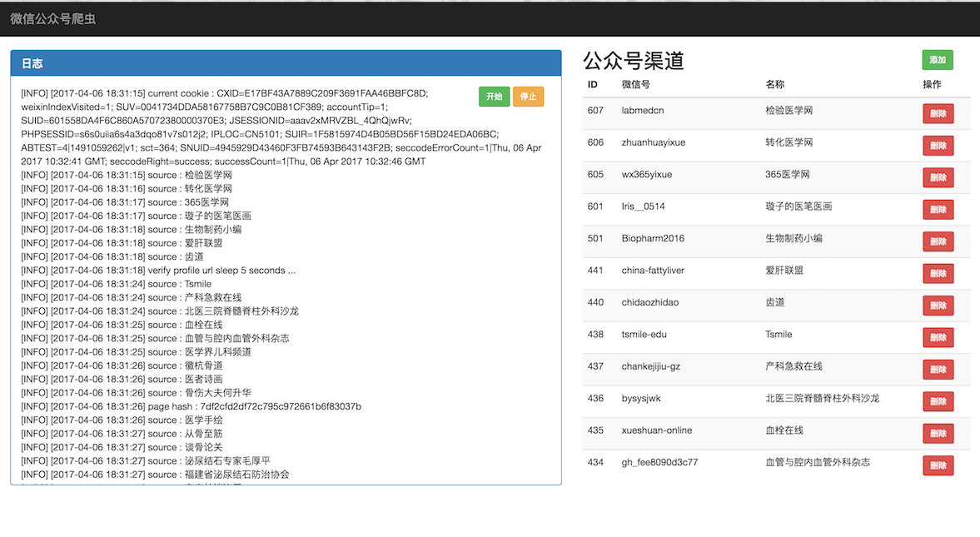Select the chankejijiu-gz WeChat ID cell
The width and height of the screenshot is (980, 537).
(x=650, y=366)
